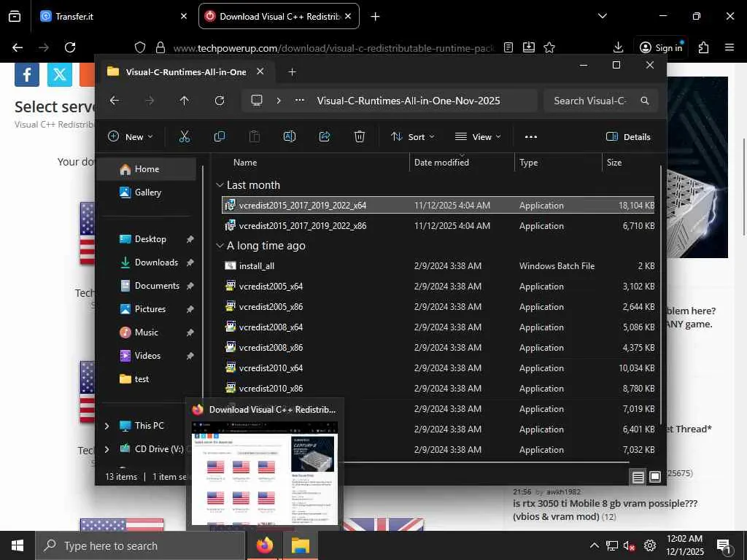Image resolution: width=747 pixels, height=560 pixels.
Task: Select vcredist2005_x64 file row
Action: pos(438,287)
